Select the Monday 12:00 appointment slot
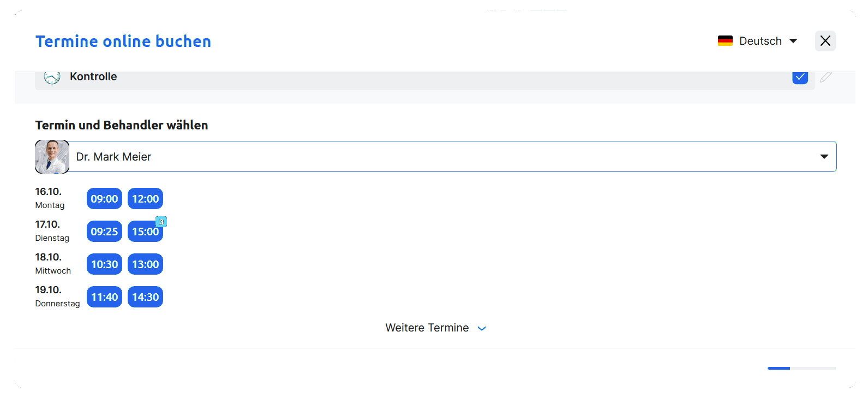The height and width of the screenshot is (397, 868). tap(145, 199)
